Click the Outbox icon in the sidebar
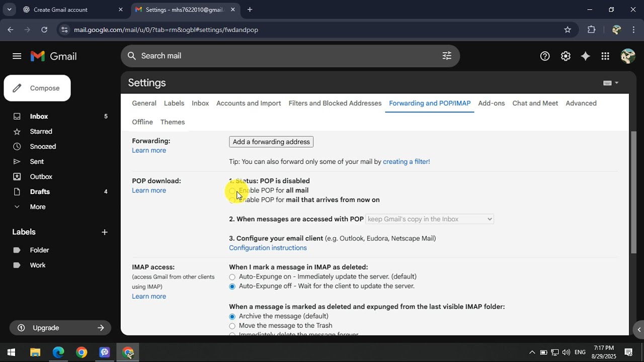 pyautogui.click(x=17, y=176)
